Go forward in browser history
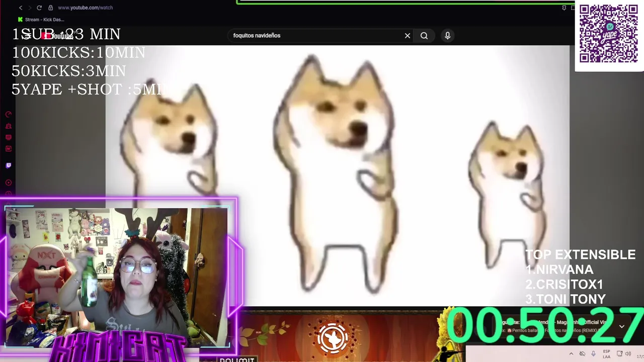The image size is (644, 362). (29, 8)
